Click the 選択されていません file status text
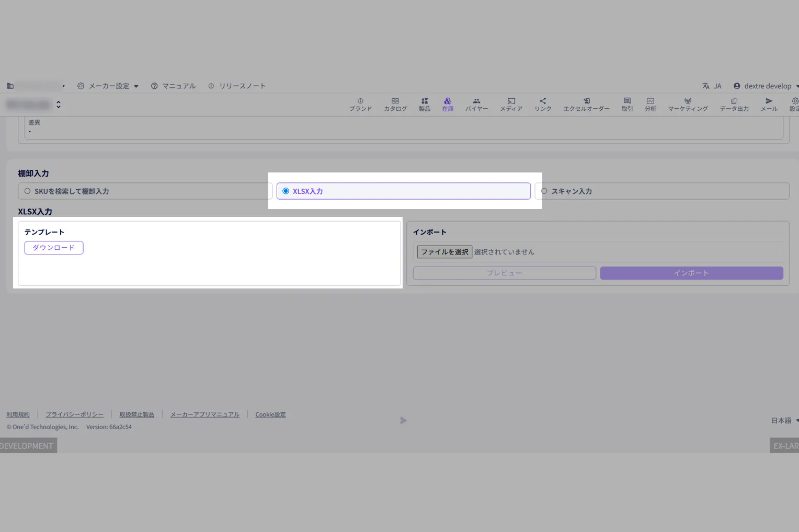Viewport: 799px width, 532px height. [504, 252]
